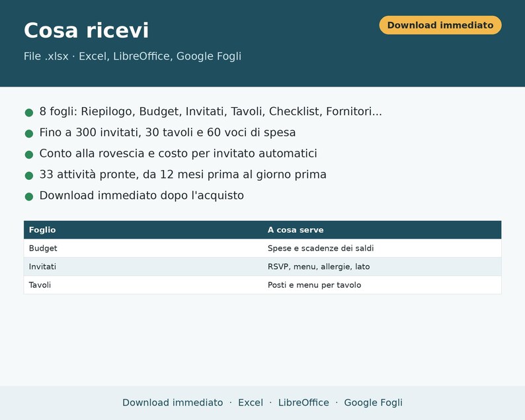
Task: Click Posti e menu per tavolo cell
Action: [x=382, y=285]
